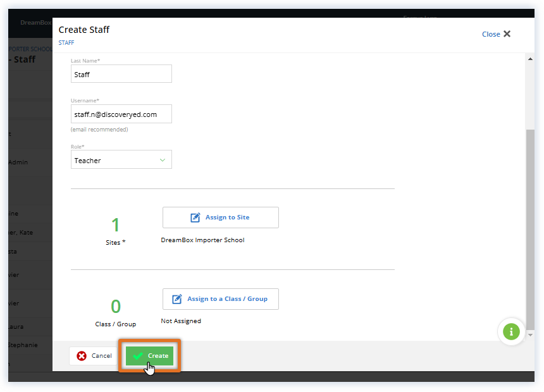Click Assign to a Class / Group
Screen dimensions: 544x392
click(221, 299)
